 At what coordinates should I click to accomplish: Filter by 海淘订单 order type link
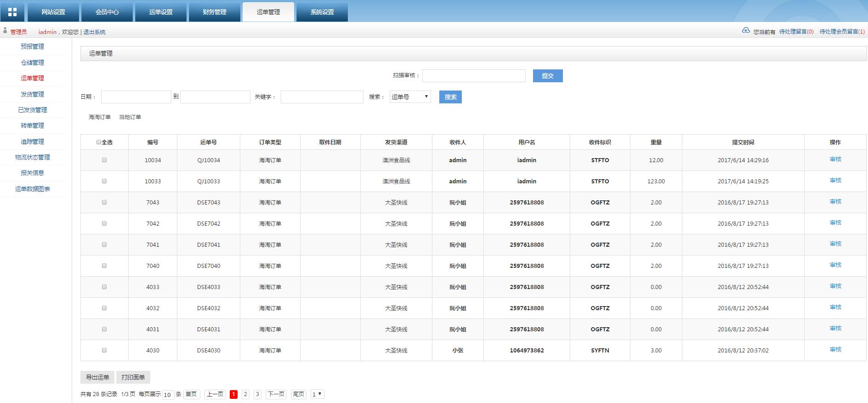pos(100,117)
